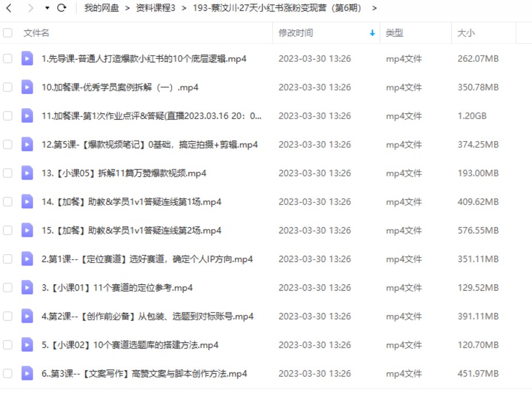This screenshot has height=404, width=532.
Task: Open the 193-蔡汶川 breadcrumb folder
Action: 277,8
